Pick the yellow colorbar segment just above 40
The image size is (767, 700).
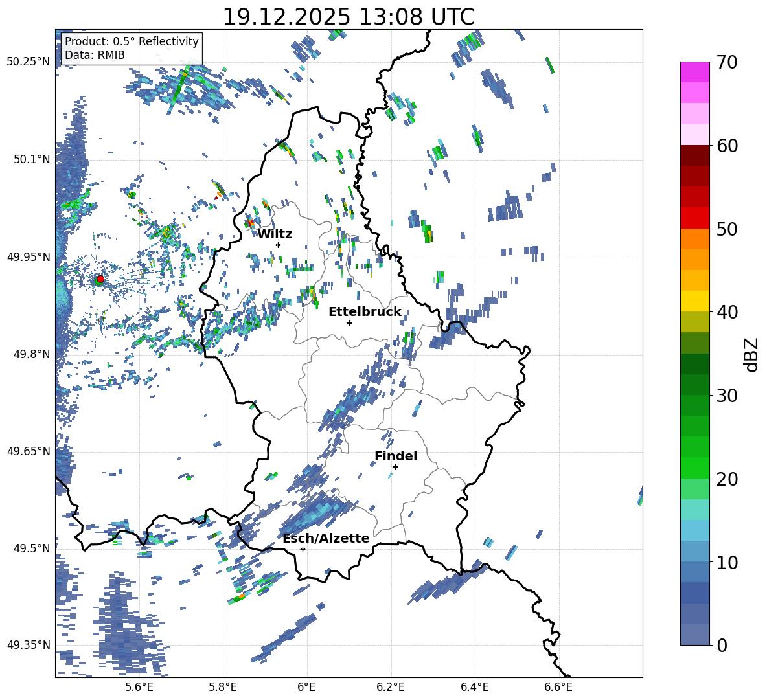point(695,301)
